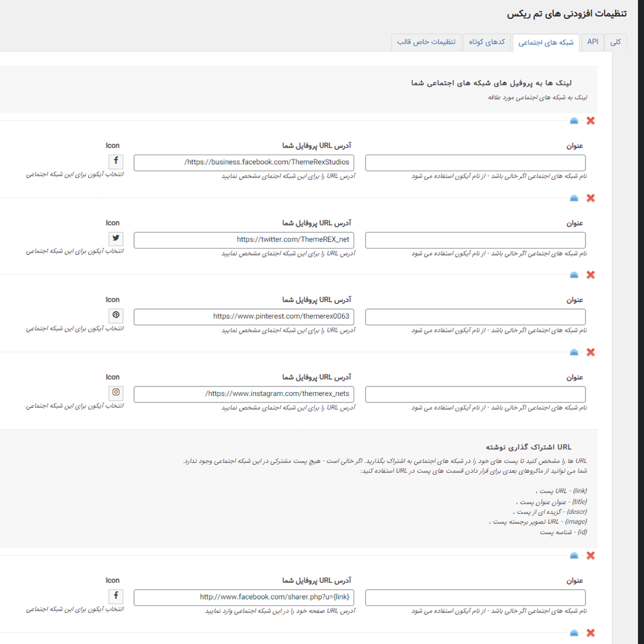
Task: Click the pinterest.com/themerex0063 URL field
Action: coord(244,317)
